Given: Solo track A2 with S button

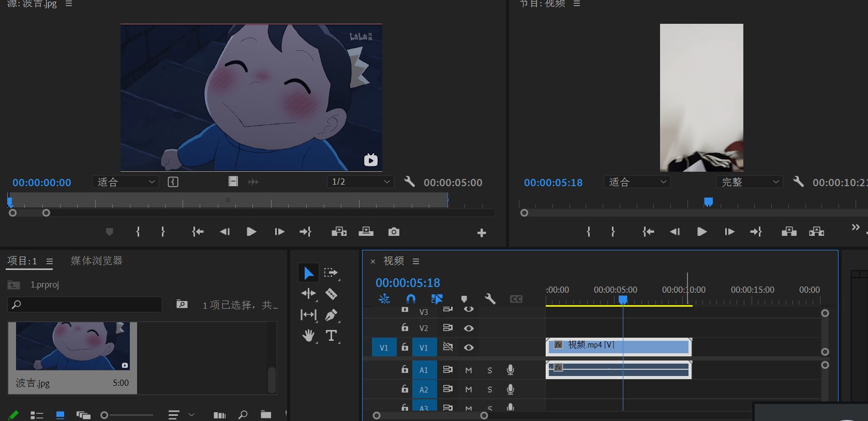Looking at the screenshot, I should 490,389.
